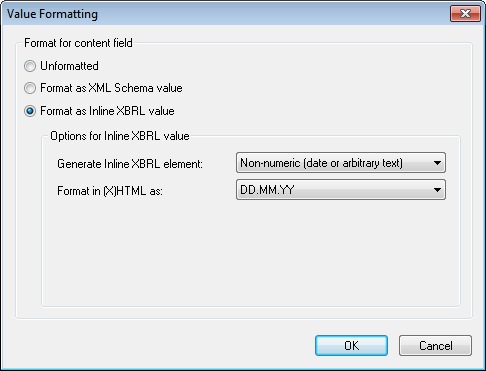Click the Format in (X)HTML as label

(110, 191)
